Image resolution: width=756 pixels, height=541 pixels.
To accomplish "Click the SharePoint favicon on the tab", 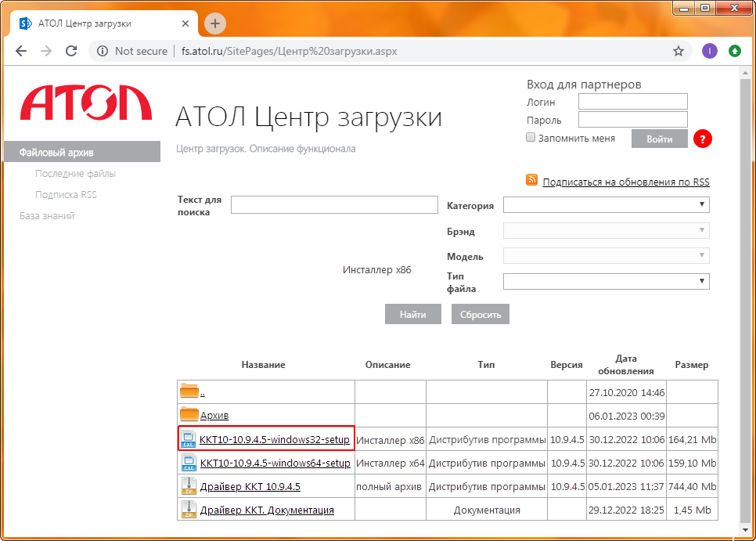I will point(25,23).
